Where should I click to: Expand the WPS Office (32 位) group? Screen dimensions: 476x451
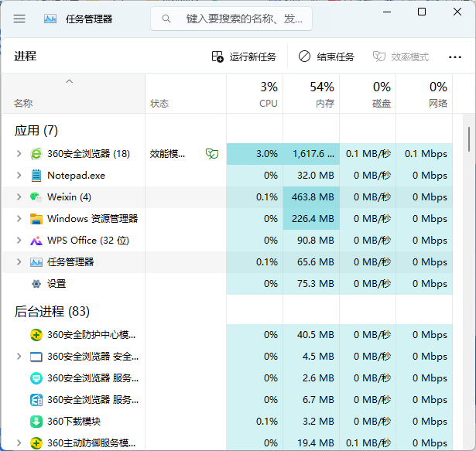point(19,241)
